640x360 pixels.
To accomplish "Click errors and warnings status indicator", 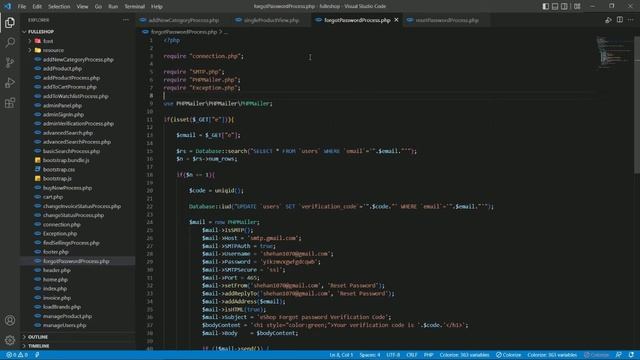I will coord(17,355).
